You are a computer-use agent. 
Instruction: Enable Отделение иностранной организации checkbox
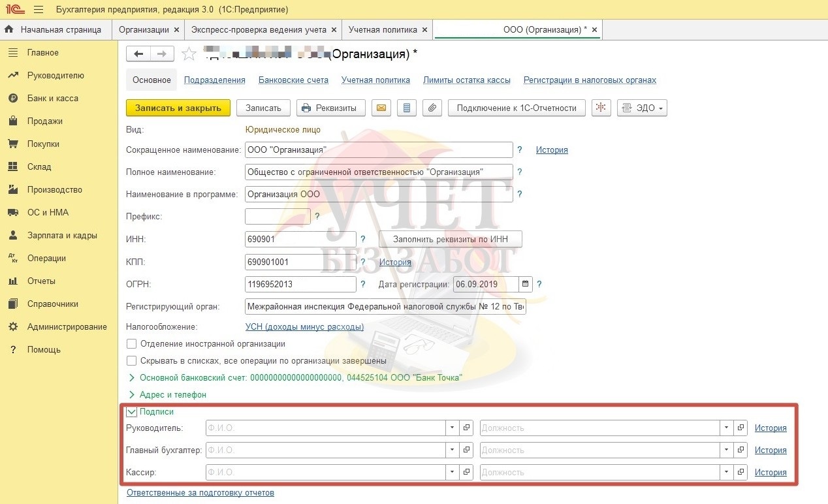(x=132, y=343)
